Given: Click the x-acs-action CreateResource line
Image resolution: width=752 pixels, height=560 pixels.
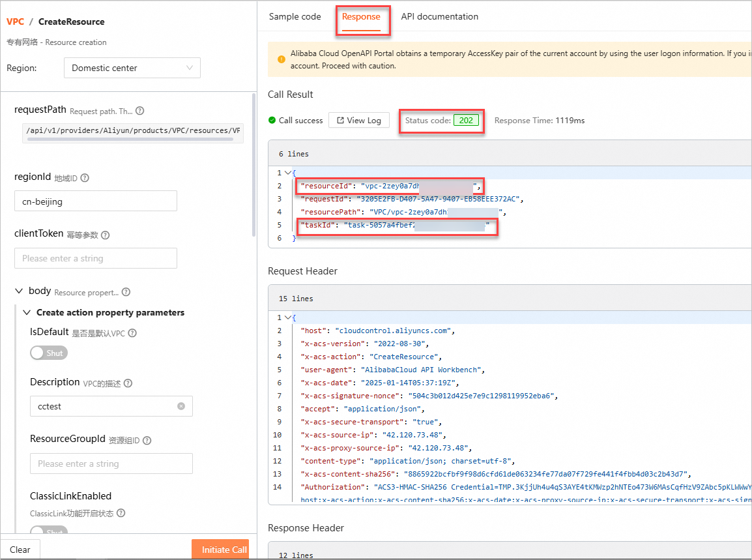Looking at the screenshot, I should [x=371, y=357].
